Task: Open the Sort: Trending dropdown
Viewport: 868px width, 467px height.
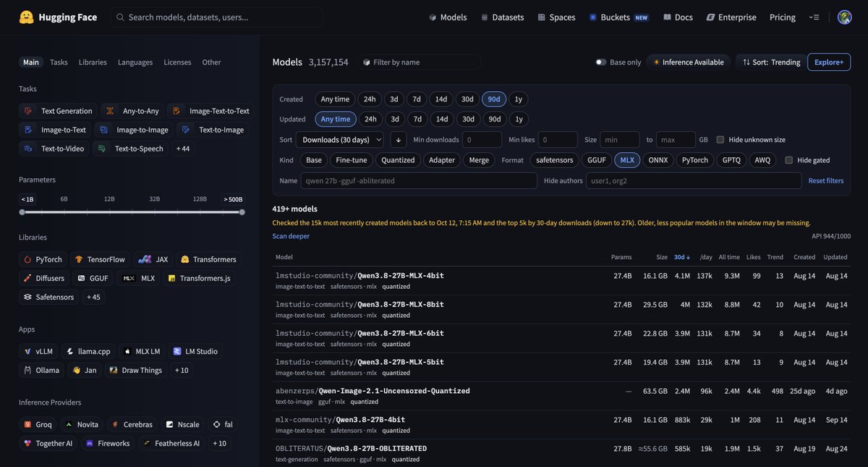Action: [771, 62]
